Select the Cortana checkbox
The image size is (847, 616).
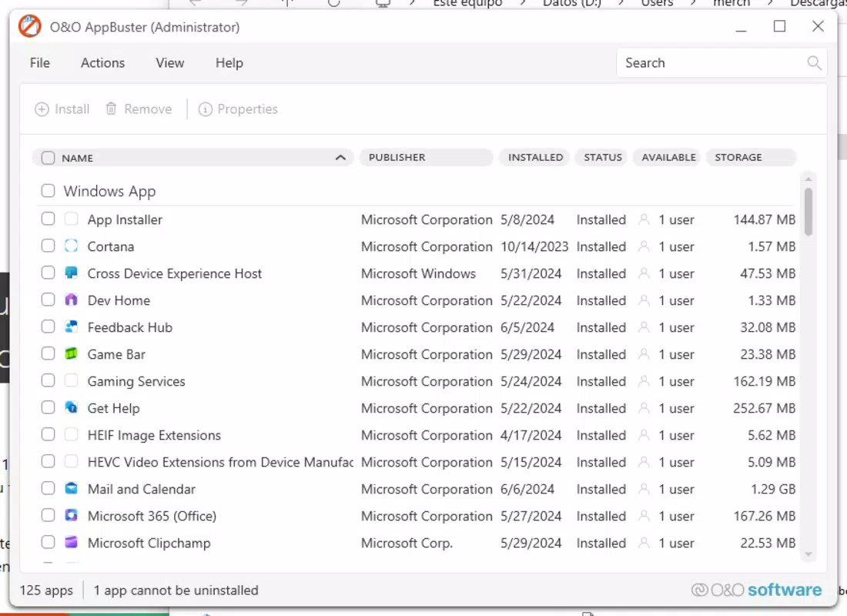click(48, 246)
